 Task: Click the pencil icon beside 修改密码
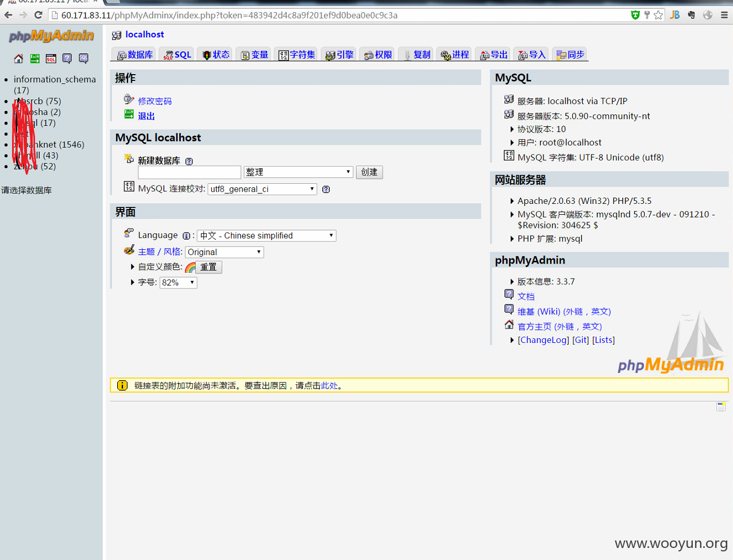pyautogui.click(x=129, y=99)
